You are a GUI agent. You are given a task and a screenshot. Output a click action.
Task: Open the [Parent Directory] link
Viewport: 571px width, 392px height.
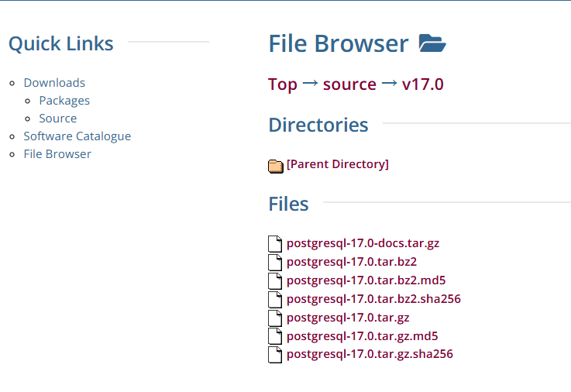[x=338, y=164]
